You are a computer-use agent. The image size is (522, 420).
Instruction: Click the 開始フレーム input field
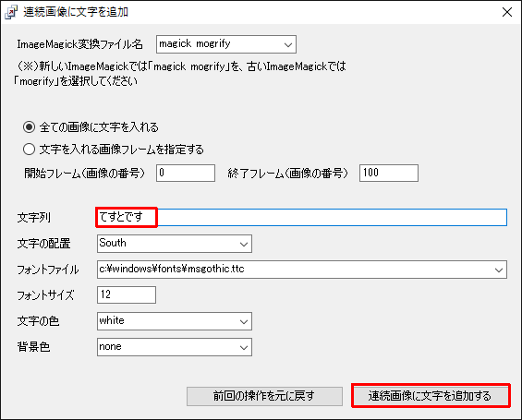(186, 173)
